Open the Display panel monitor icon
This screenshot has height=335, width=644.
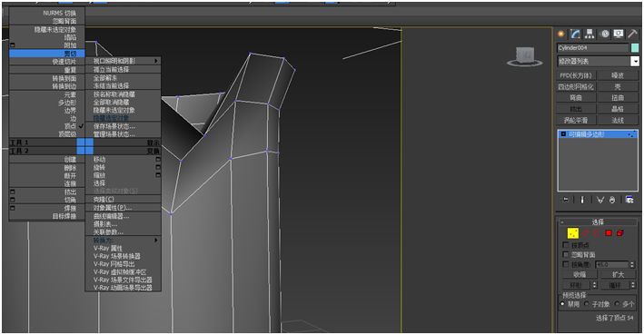point(619,34)
